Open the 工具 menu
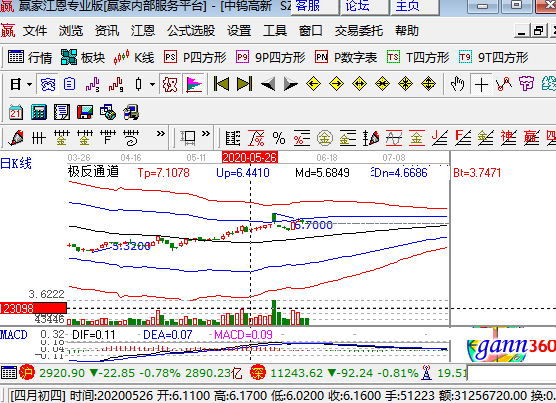The image size is (556, 403). coord(275,31)
